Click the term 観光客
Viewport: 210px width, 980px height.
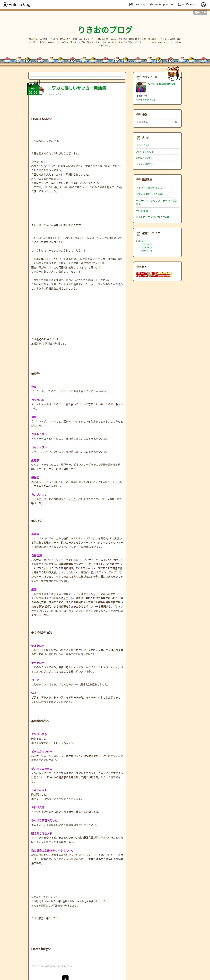coord(35,477)
